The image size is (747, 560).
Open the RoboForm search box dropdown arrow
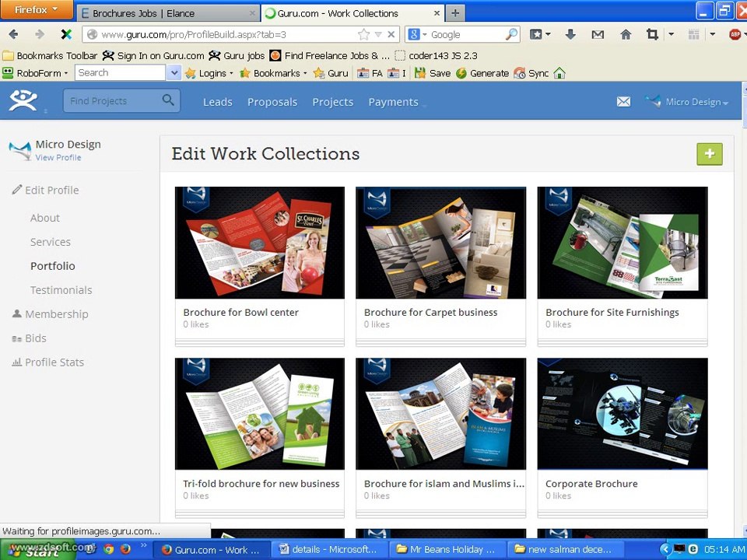pos(174,73)
